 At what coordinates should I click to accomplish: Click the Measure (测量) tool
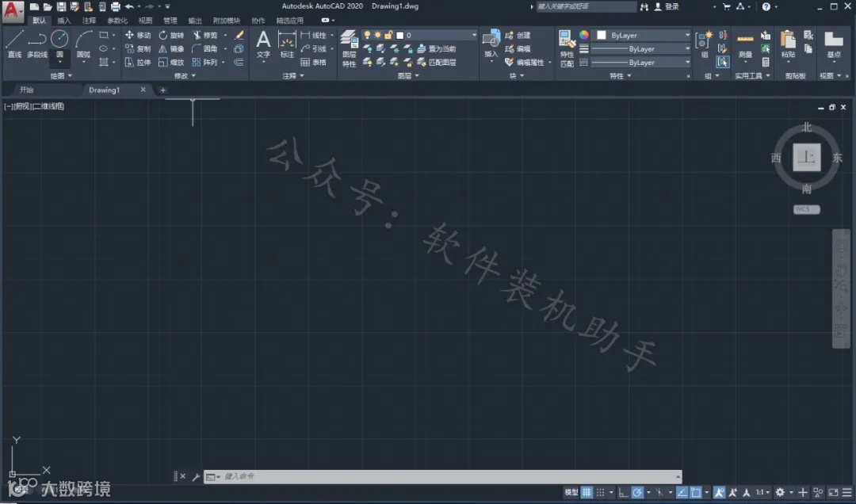click(745, 44)
